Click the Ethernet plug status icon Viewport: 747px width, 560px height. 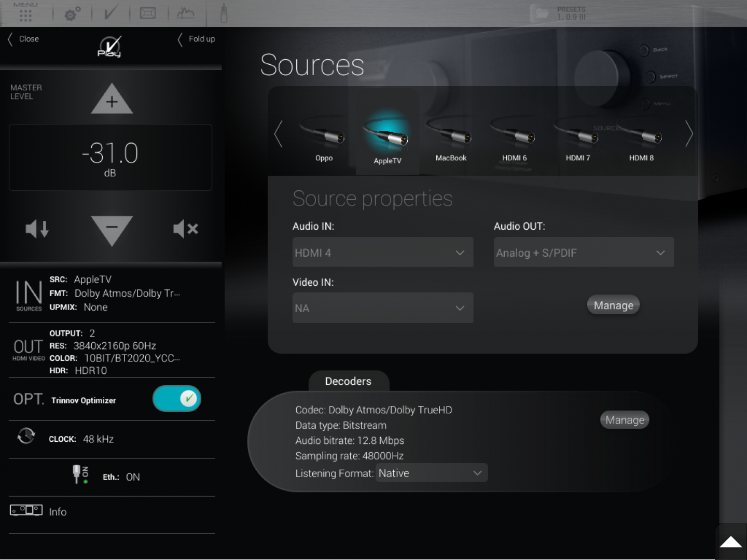(x=80, y=474)
